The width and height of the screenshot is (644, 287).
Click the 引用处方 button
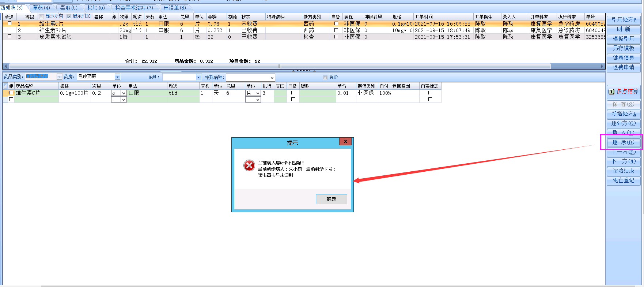tap(624, 20)
